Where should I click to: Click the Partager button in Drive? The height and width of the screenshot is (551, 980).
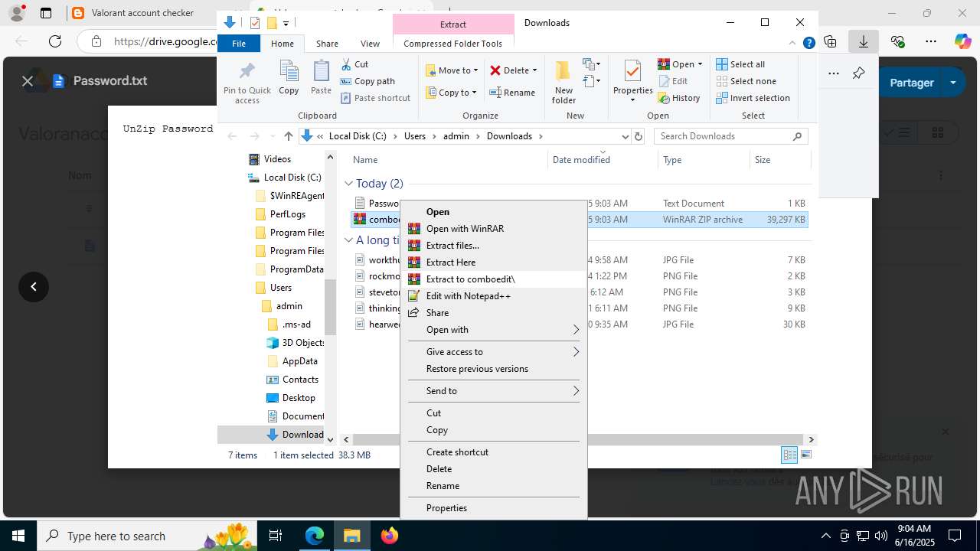coord(912,83)
